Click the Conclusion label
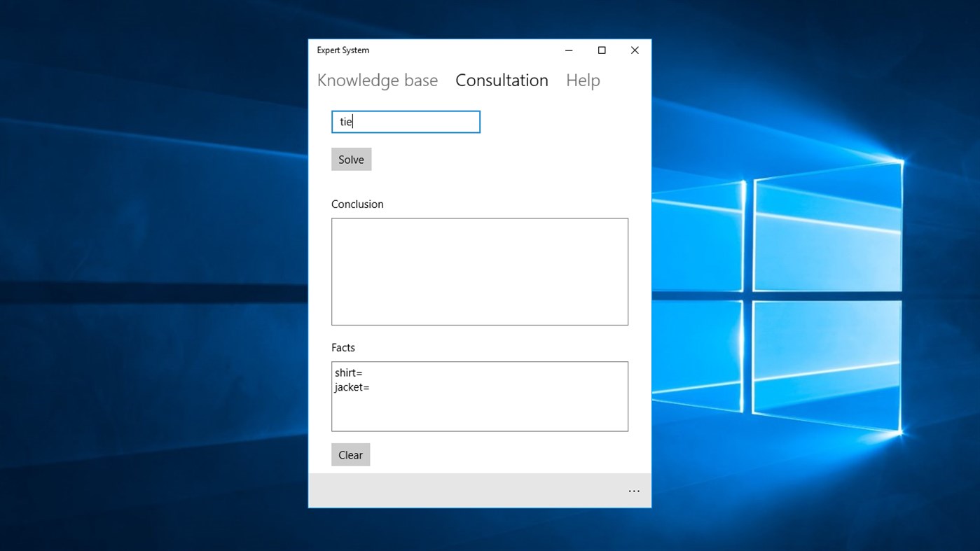 pyautogui.click(x=357, y=204)
